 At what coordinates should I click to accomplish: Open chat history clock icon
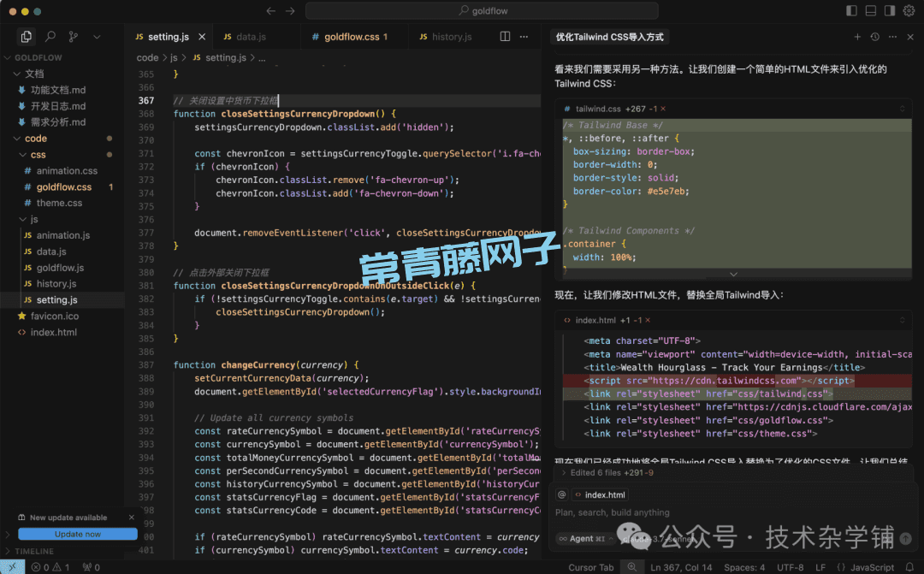click(875, 37)
